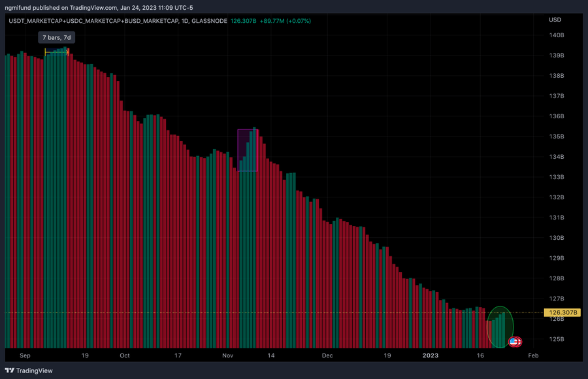The width and height of the screenshot is (588, 379).
Task: Click the USD currency label
Action: click(555, 20)
